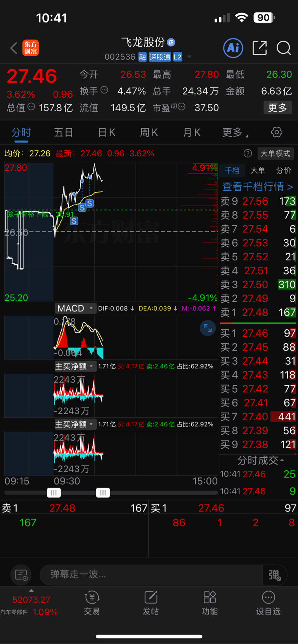This screenshot has height=644, width=298.
Task: Open the search magnifier icon
Action: click(284, 48)
